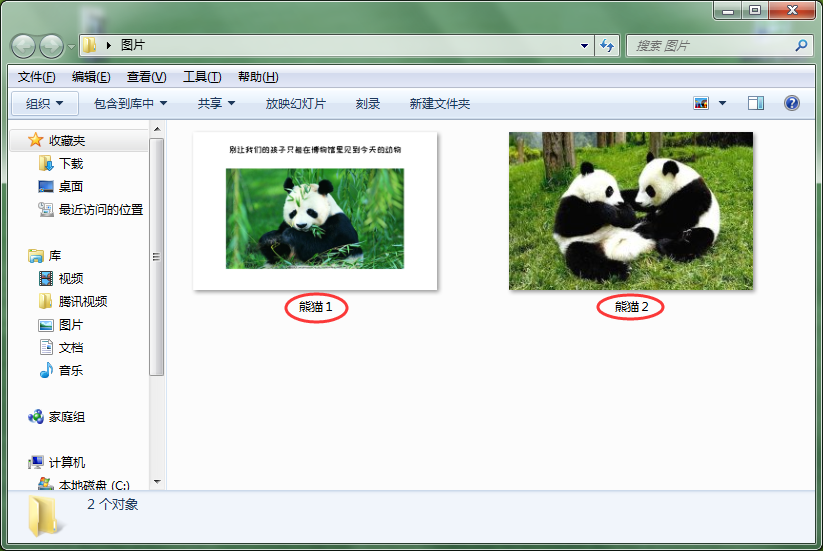Image resolution: width=823 pixels, height=551 pixels.
Task: Open the 文件(F) menu
Action: [x=36, y=77]
